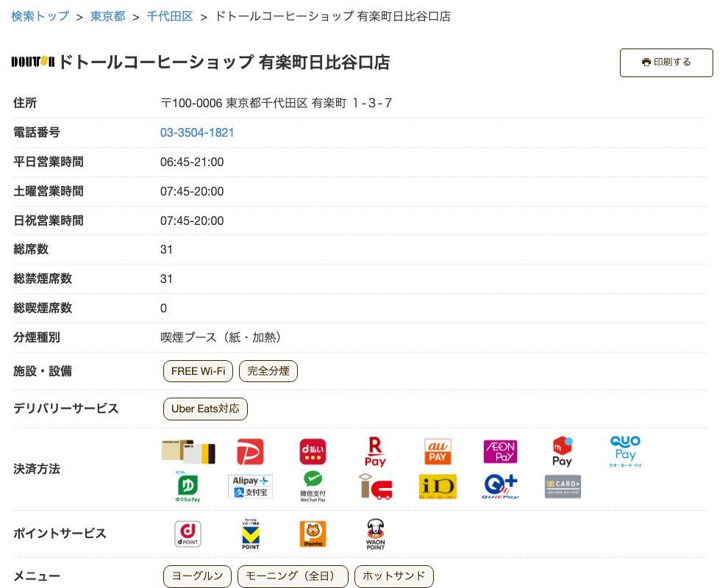The width and height of the screenshot is (728, 588).
Task: Click the Rakuten Pay icon
Action: (375, 451)
